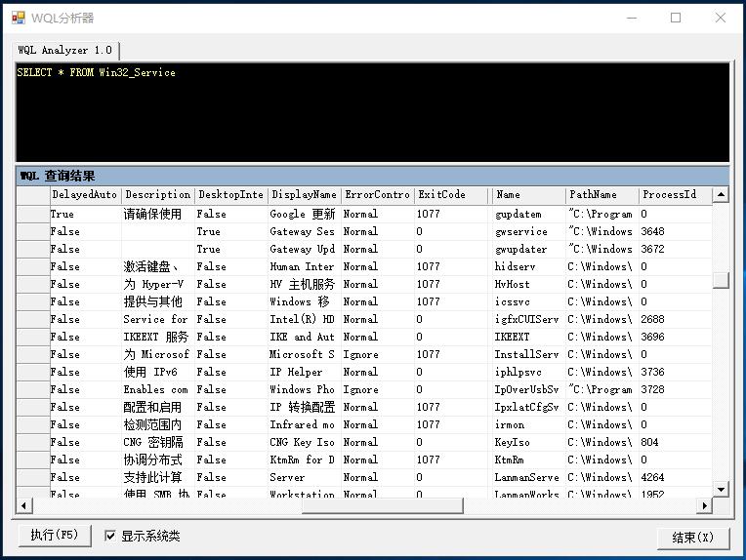
Task: Click the horizontal scrollbar right arrow
Action: (x=703, y=505)
